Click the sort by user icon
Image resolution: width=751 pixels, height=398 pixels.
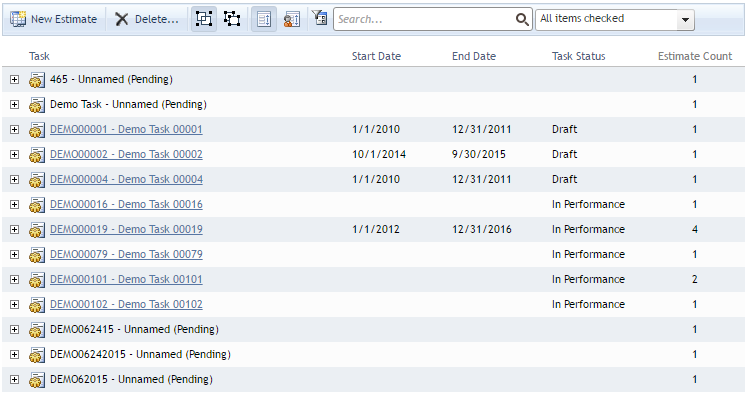(292, 19)
